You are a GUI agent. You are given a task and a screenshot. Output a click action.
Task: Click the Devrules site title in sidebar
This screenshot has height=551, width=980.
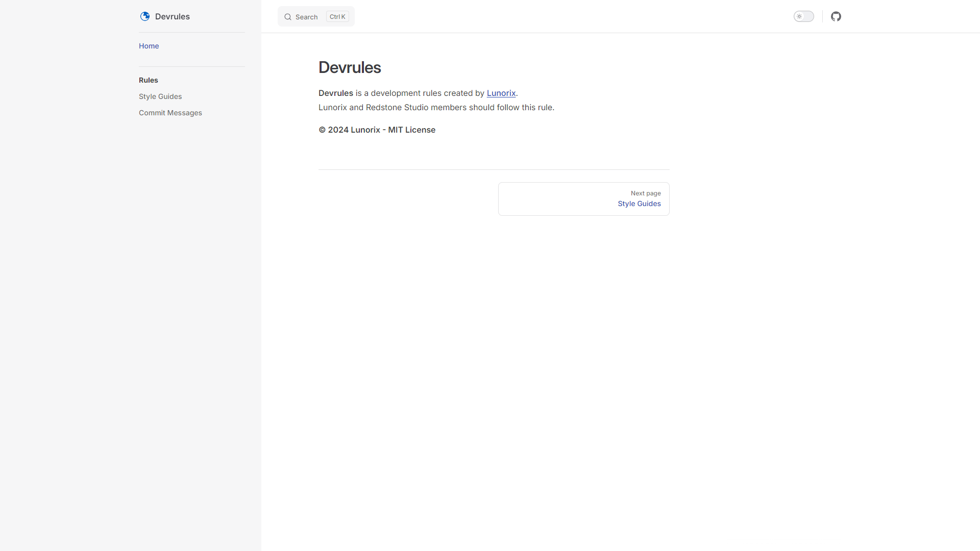tap(173, 16)
